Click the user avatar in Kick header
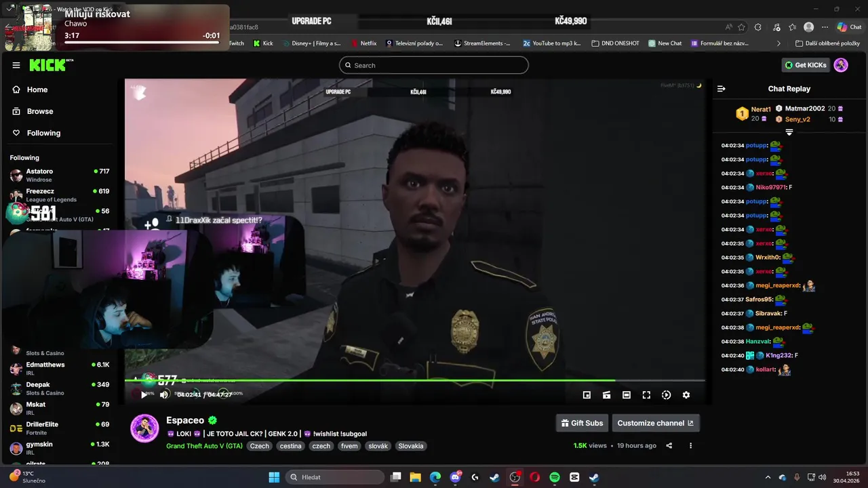 click(x=841, y=65)
